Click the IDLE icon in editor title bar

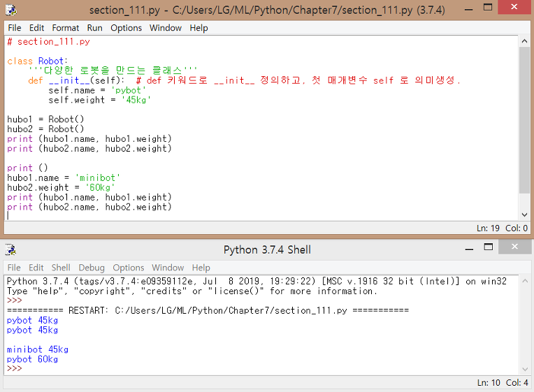tap(11, 10)
